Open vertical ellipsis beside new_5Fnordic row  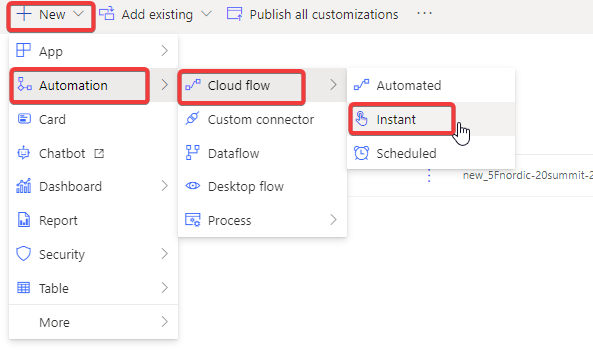428,175
